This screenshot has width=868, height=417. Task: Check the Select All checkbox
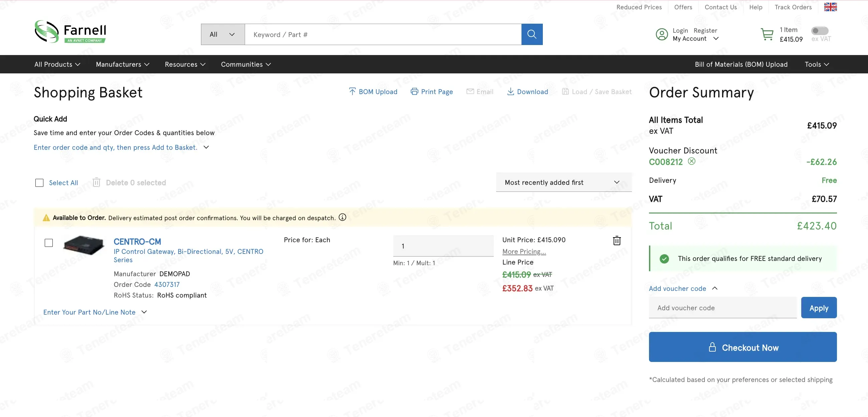coord(39,182)
